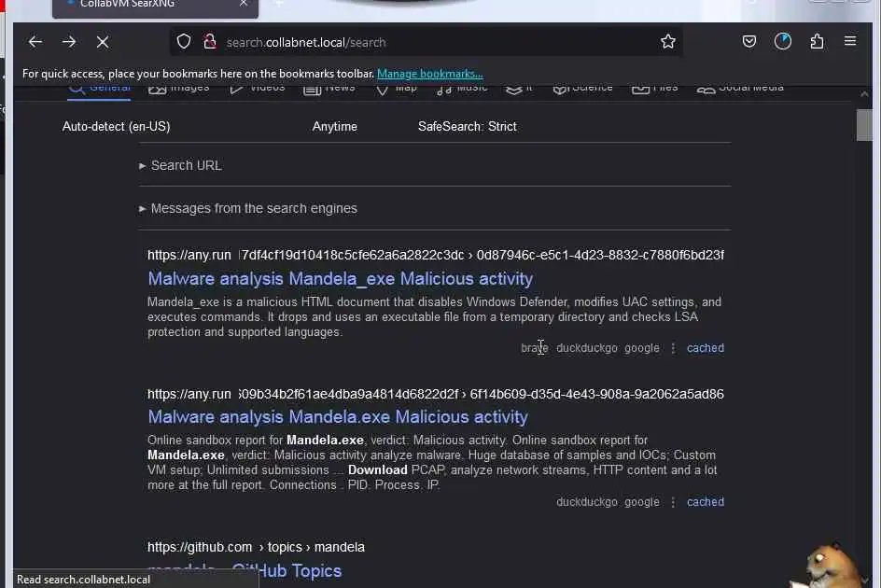
Task: Close the CollabVM SearXNG tab
Action: [x=244, y=4]
